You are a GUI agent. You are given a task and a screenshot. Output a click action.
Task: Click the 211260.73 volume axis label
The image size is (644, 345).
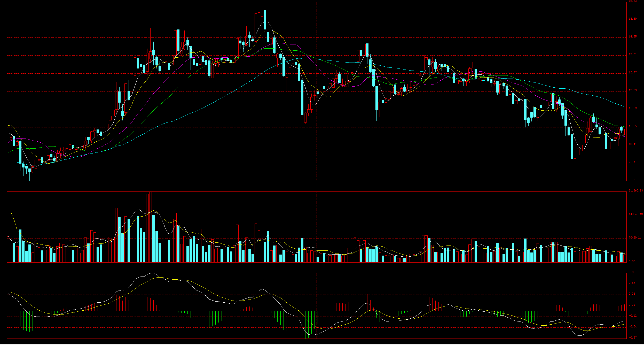tap(635, 191)
